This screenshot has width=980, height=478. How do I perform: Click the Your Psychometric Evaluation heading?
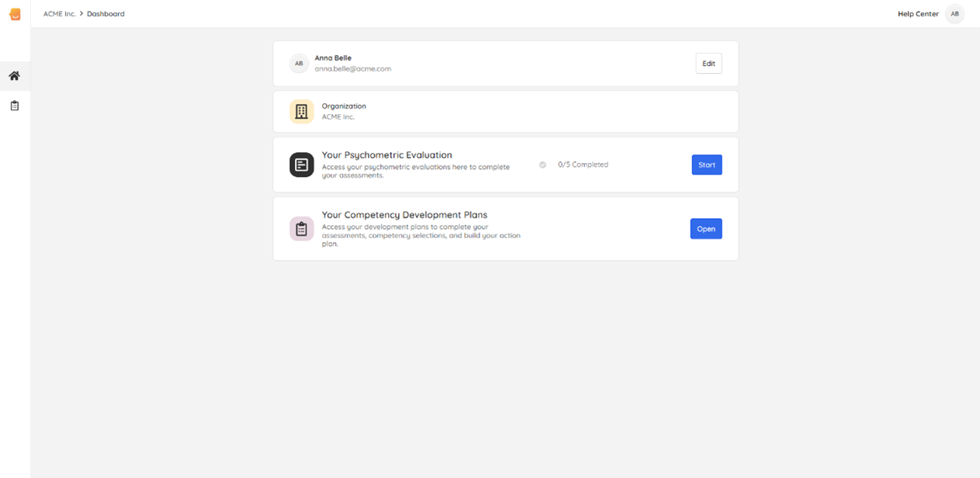coord(387,155)
